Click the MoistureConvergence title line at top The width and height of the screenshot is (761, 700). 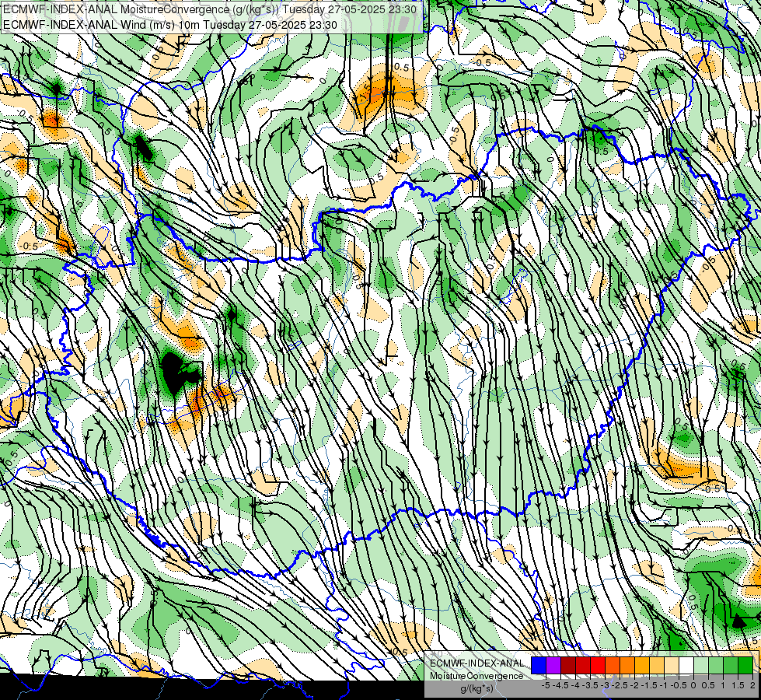[x=210, y=9]
